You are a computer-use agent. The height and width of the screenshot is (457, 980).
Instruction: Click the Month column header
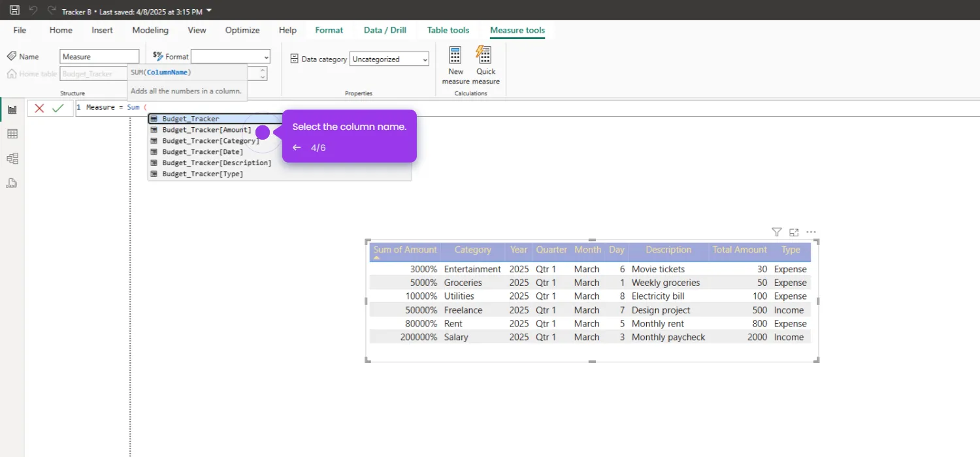pos(587,250)
